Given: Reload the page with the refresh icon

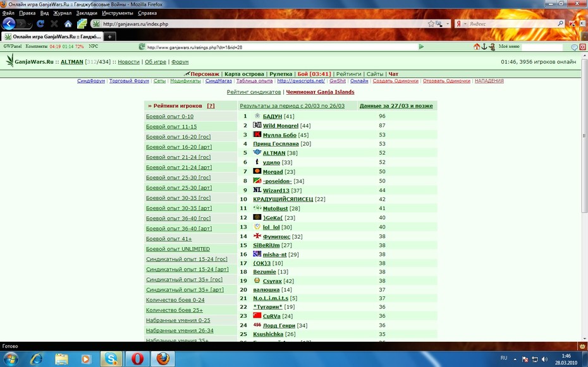Looking at the screenshot, I should [x=40, y=23].
